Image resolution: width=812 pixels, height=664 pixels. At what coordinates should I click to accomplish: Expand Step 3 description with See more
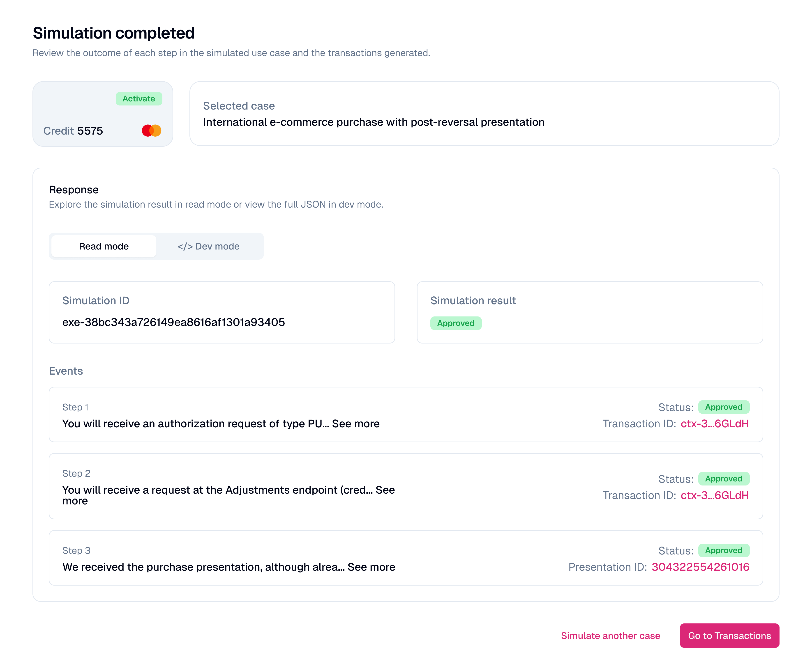coord(371,567)
